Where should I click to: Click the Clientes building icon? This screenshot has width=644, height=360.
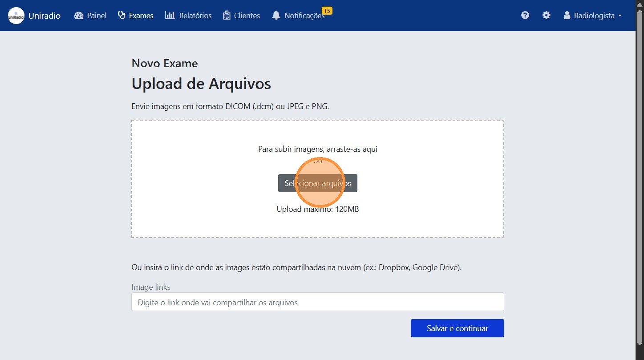pos(227,15)
